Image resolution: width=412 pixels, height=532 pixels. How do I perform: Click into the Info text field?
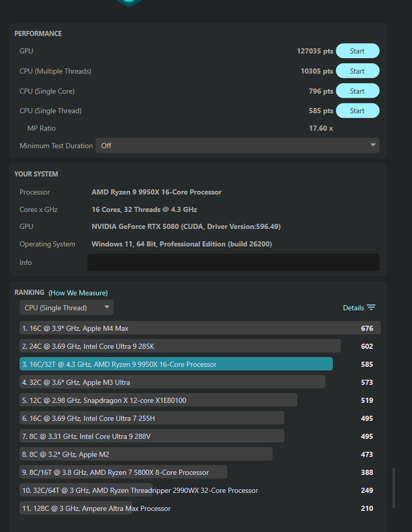[234, 262]
